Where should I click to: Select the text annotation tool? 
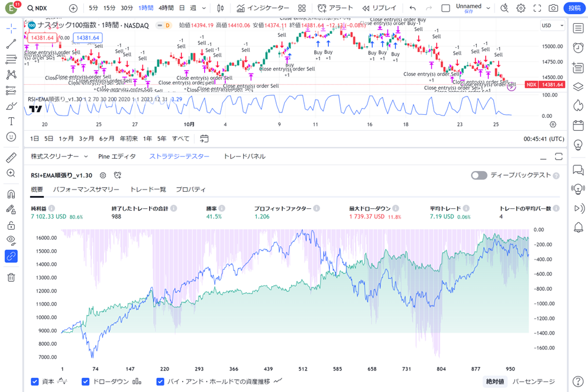coord(11,121)
